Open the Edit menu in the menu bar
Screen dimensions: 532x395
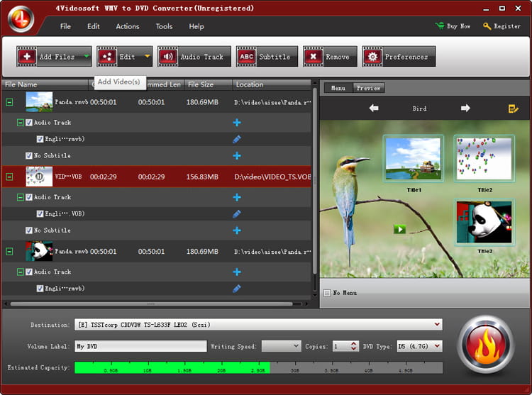pyautogui.click(x=94, y=26)
